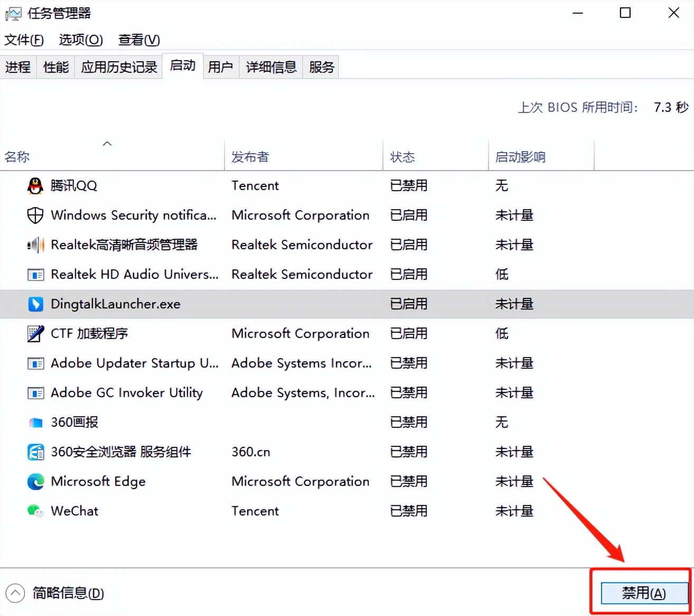This screenshot has height=616, width=694.
Task: Click the Microsoft Edge icon
Action: 35,481
